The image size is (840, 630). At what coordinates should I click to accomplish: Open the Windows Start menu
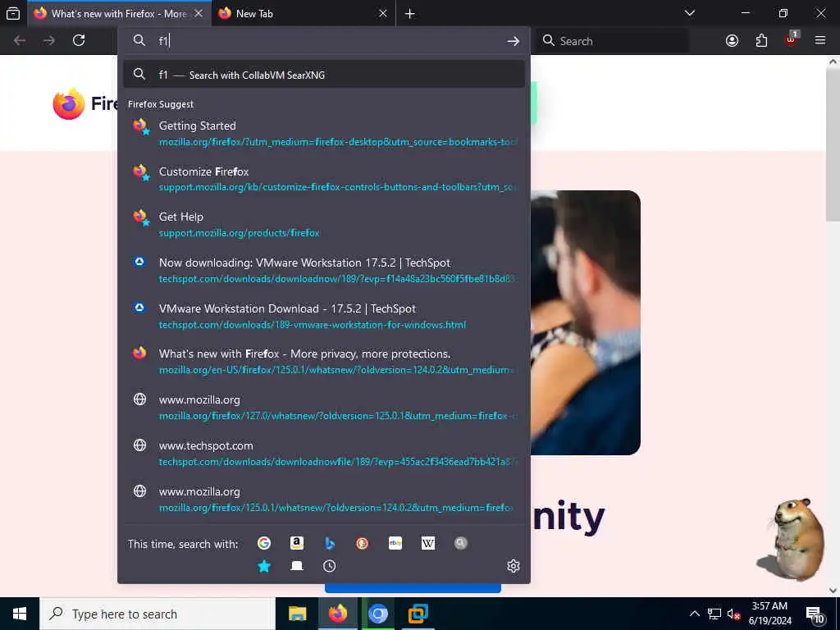20,614
